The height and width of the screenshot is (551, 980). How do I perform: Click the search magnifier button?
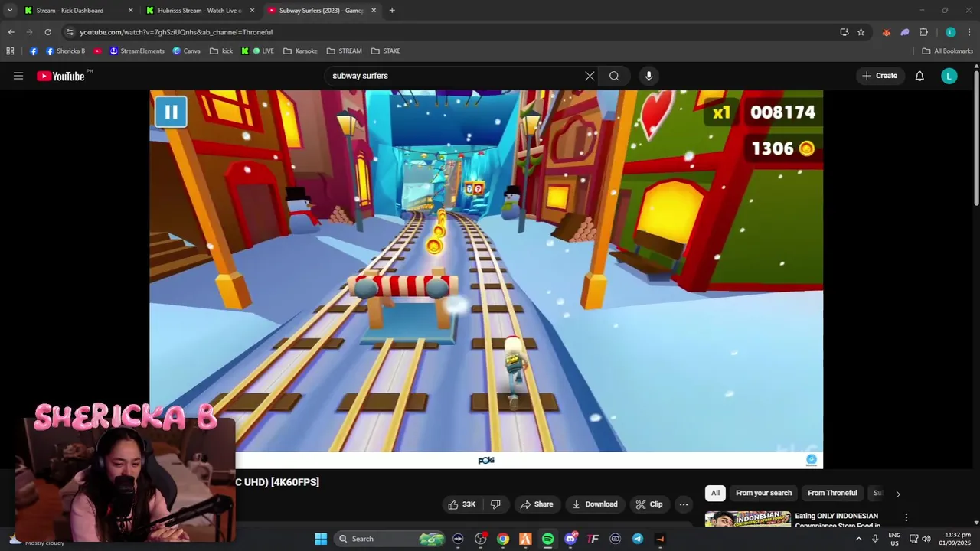point(614,76)
